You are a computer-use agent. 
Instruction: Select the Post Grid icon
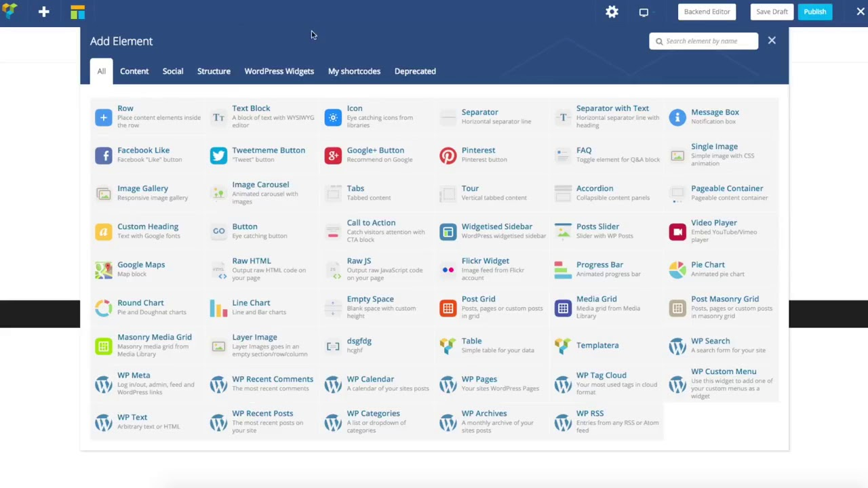448,308
